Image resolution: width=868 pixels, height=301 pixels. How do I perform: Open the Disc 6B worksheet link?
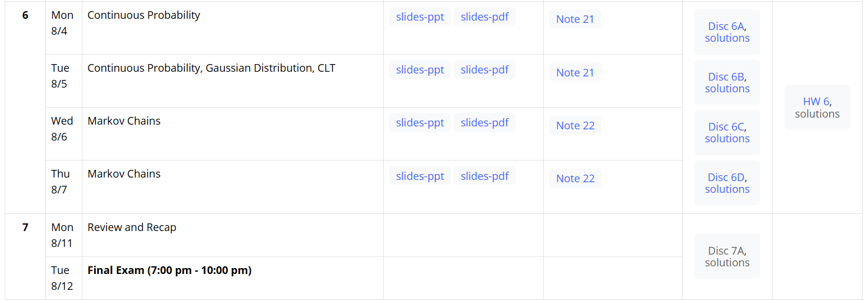coord(726,77)
